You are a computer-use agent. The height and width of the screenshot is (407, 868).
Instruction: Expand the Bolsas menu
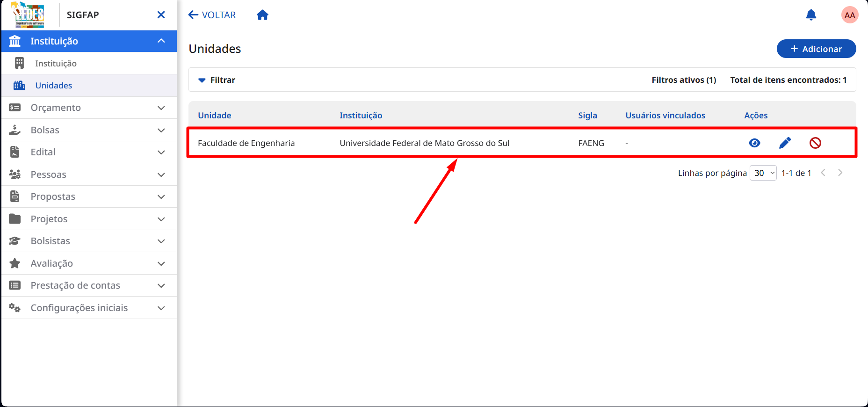click(x=161, y=131)
